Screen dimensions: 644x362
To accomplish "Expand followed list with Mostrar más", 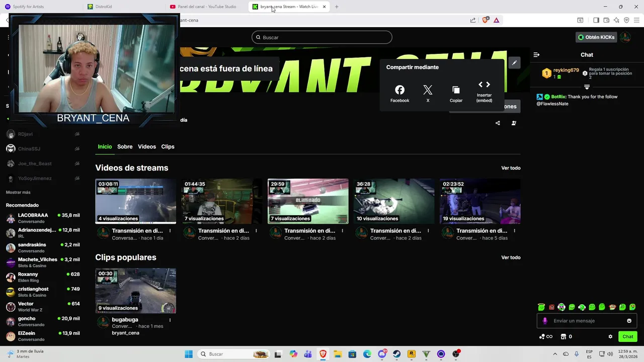I will 18,192.
